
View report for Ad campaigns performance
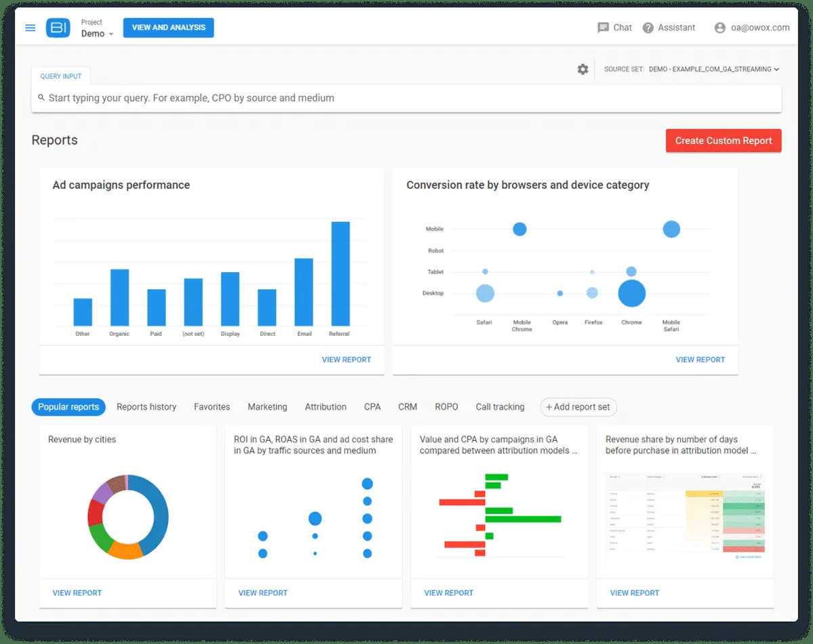[x=346, y=360]
